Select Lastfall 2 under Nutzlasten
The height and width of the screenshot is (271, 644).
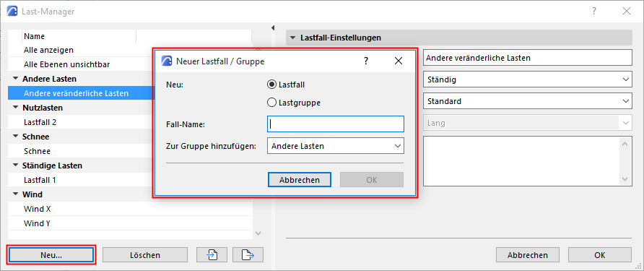[81, 122]
